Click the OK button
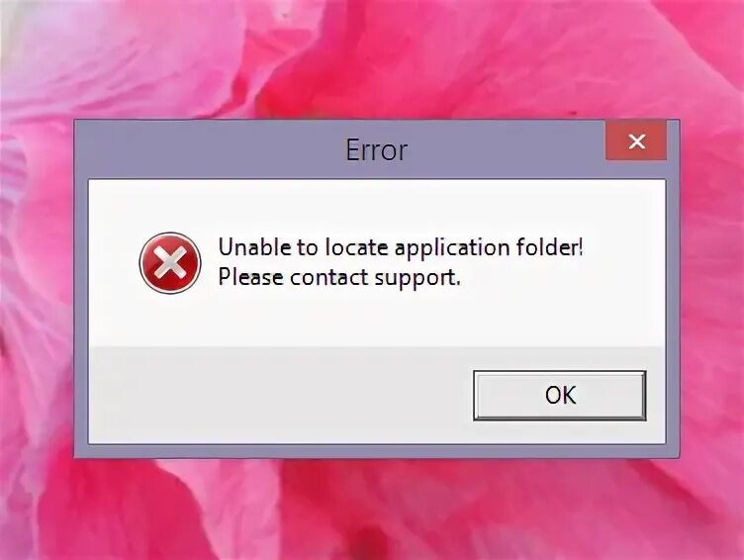The height and width of the screenshot is (560, 744). tap(560, 396)
